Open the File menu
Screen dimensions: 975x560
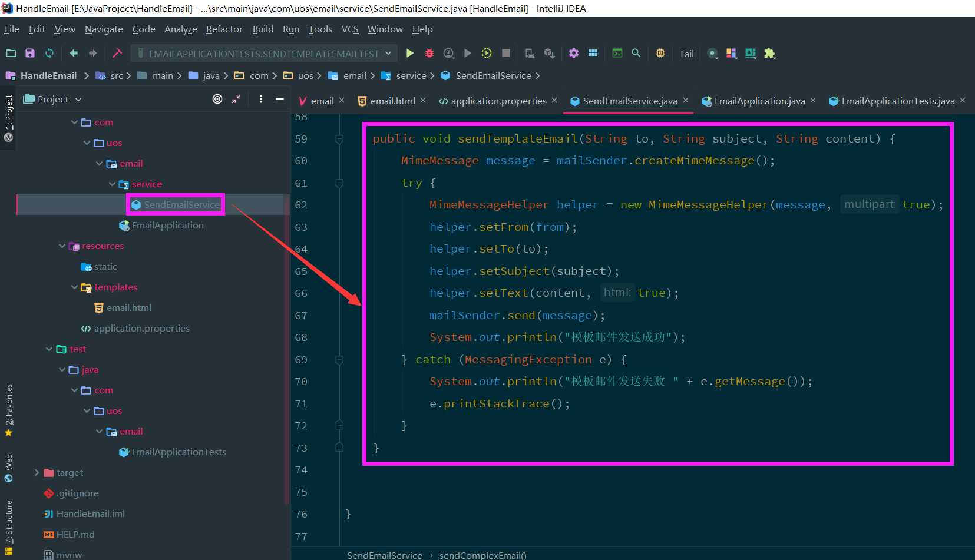coord(12,29)
